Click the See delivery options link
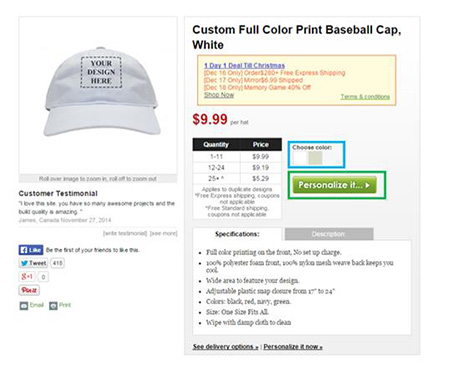Viewport: 450px width, 385px height. point(225,347)
